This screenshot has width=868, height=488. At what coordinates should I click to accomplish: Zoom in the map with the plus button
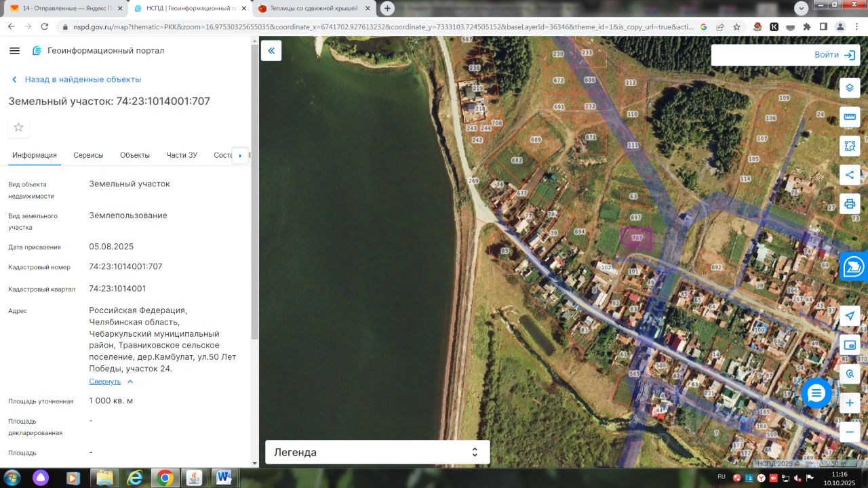tap(850, 403)
